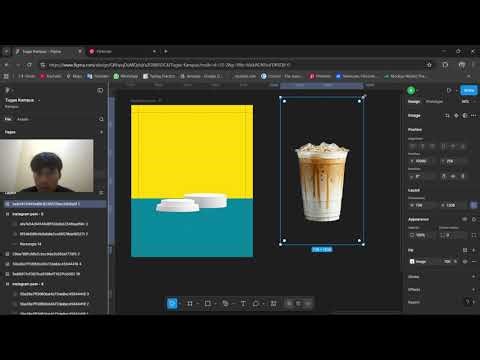Open Move tool options dropdown arrow

[180, 304]
